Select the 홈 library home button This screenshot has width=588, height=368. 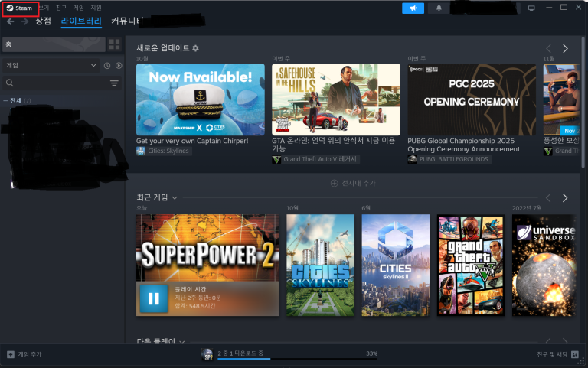(x=54, y=44)
